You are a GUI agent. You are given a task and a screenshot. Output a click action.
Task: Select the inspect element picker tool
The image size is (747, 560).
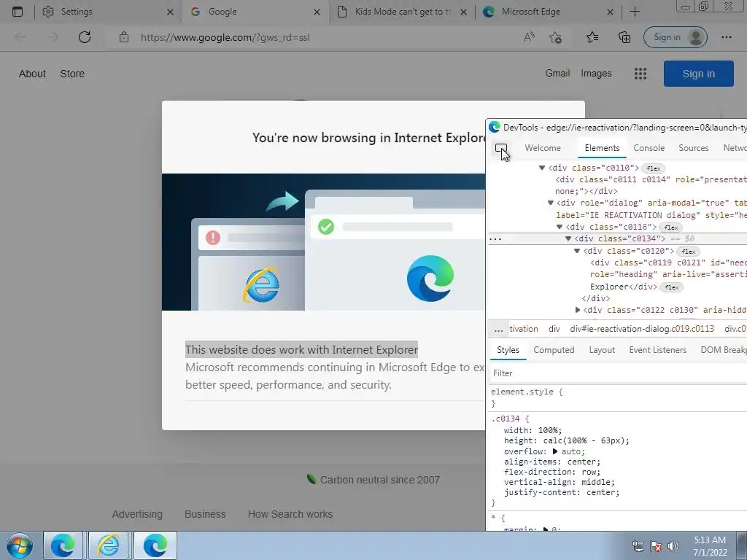[500, 149]
